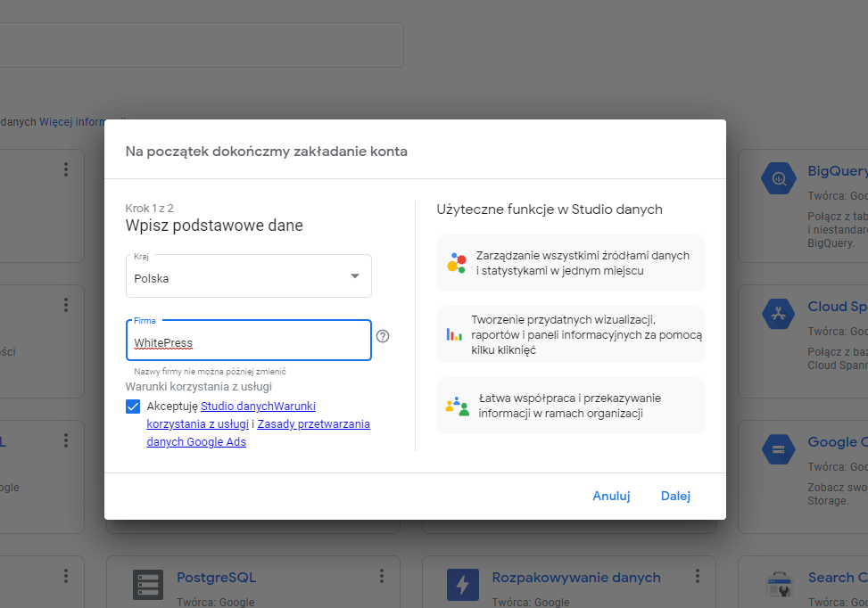Image resolution: width=868 pixels, height=608 pixels.
Task: Click the Krok 1 z 2 step label
Action: tap(150, 208)
